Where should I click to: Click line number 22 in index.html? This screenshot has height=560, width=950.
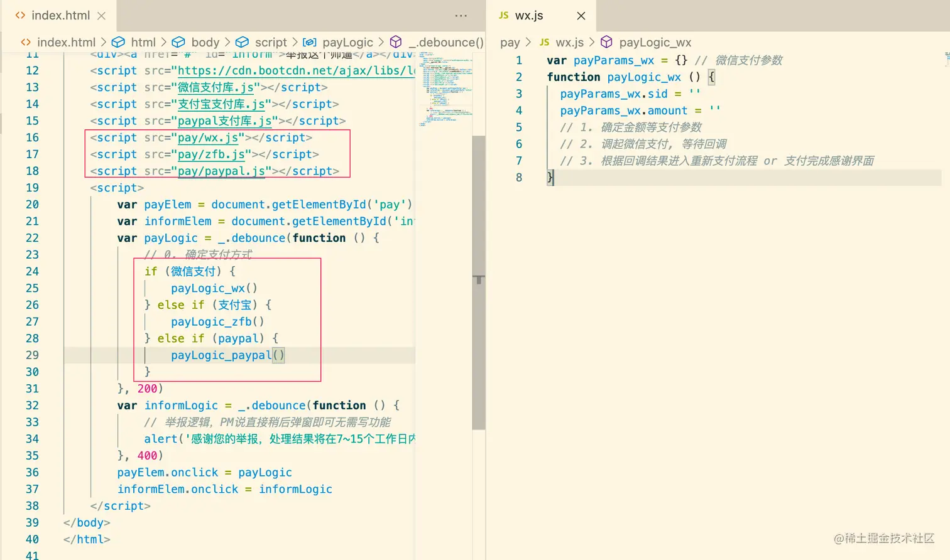pyautogui.click(x=32, y=238)
